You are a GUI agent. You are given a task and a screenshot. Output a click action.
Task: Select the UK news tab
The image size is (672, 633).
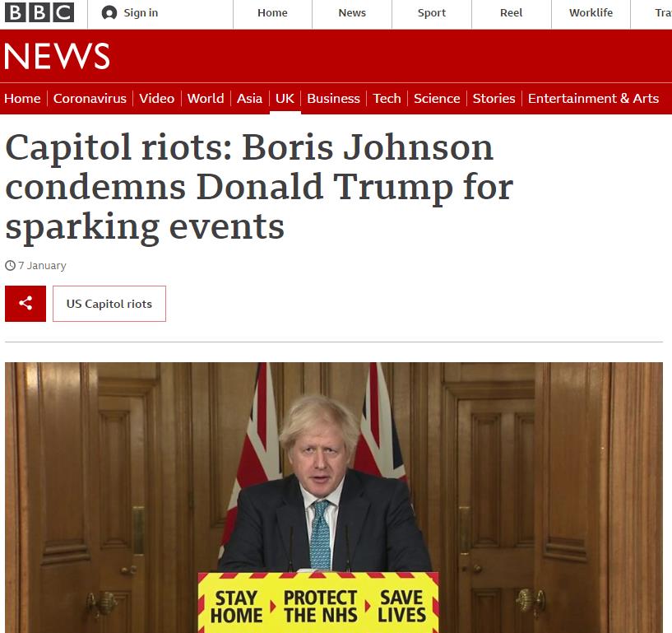pos(285,99)
